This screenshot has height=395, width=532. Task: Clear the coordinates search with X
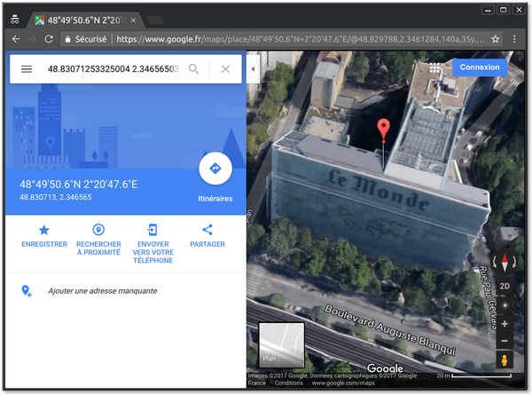(225, 69)
